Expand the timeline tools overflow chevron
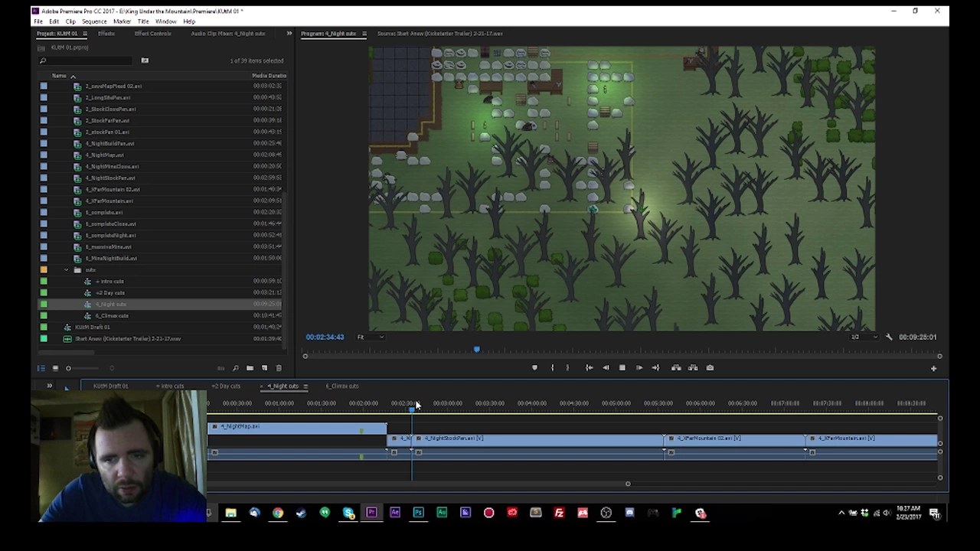Screen dimensions: 980x551 49,386
